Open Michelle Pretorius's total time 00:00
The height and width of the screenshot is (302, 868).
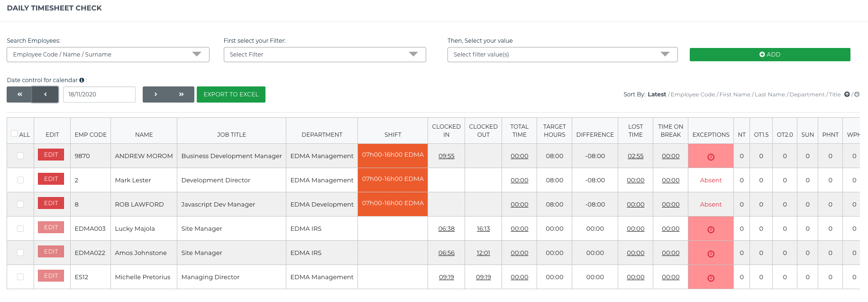click(519, 277)
